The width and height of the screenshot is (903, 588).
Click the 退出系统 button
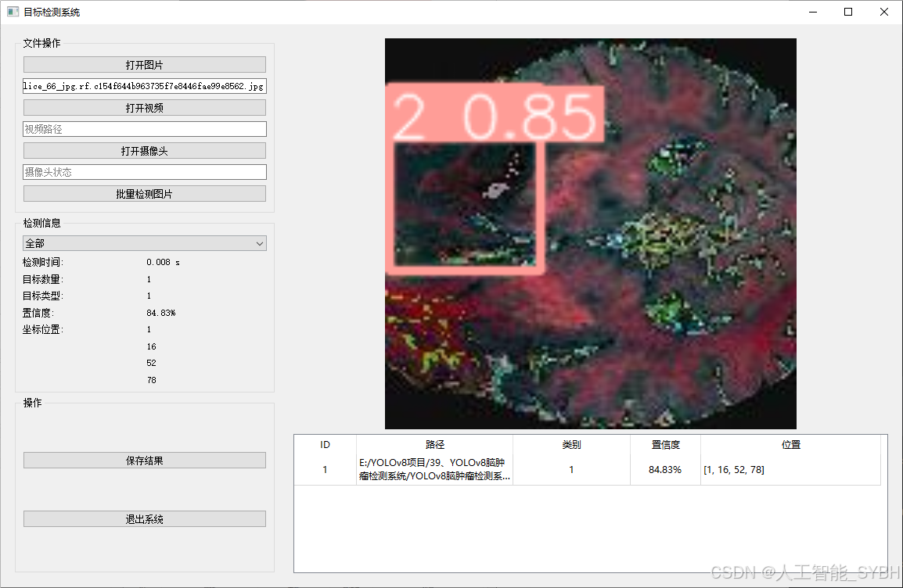pos(145,519)
